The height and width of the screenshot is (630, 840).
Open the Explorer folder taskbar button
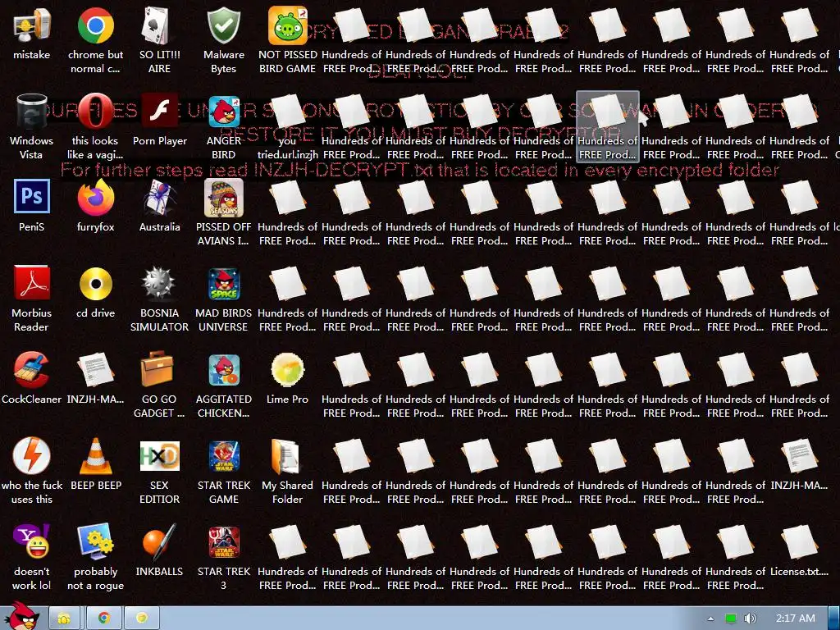[x=64, y=619]
